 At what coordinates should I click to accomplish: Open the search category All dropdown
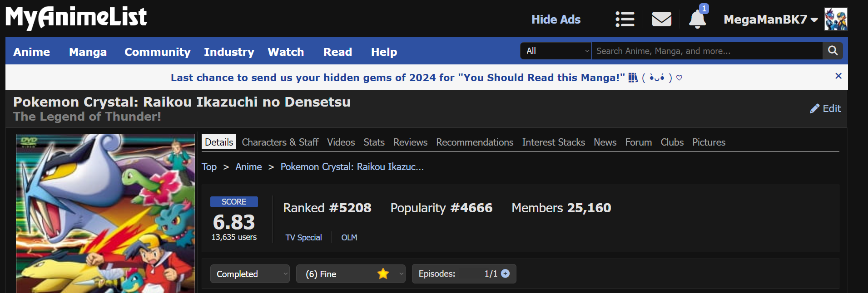point(556,51)
